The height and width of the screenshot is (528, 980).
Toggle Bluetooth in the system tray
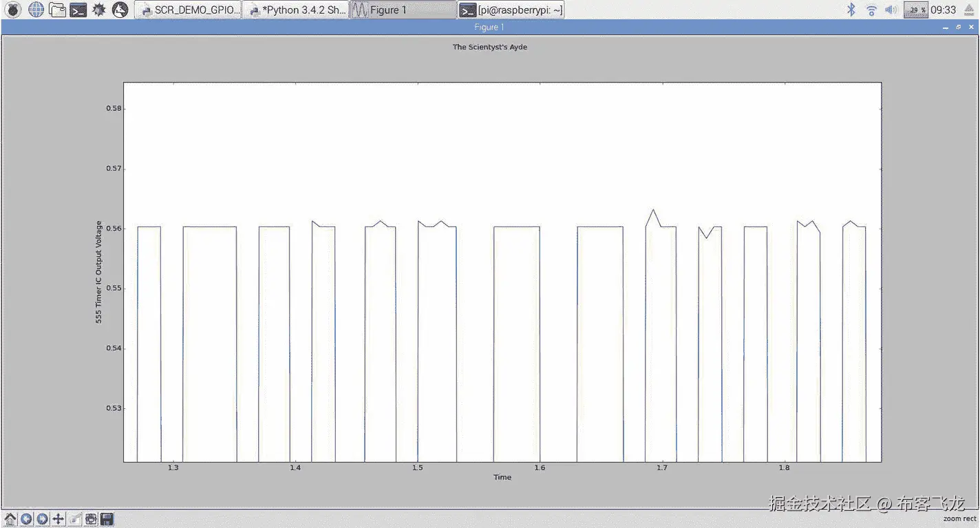[x=850, y=10]
